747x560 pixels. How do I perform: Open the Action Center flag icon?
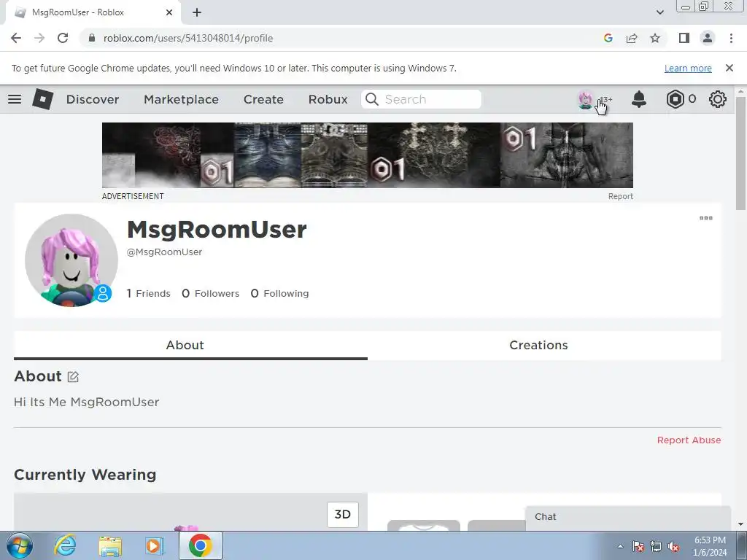(x=638, y=547)
